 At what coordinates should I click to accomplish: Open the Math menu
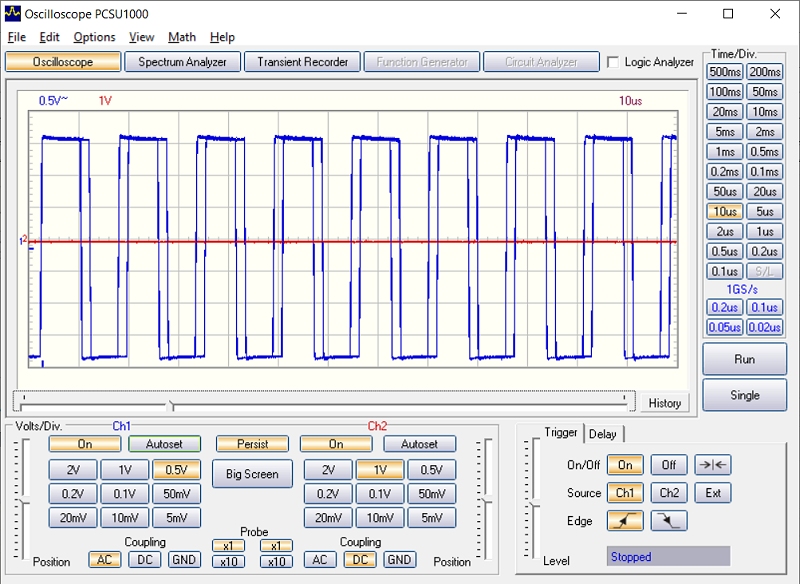[182, 37]
